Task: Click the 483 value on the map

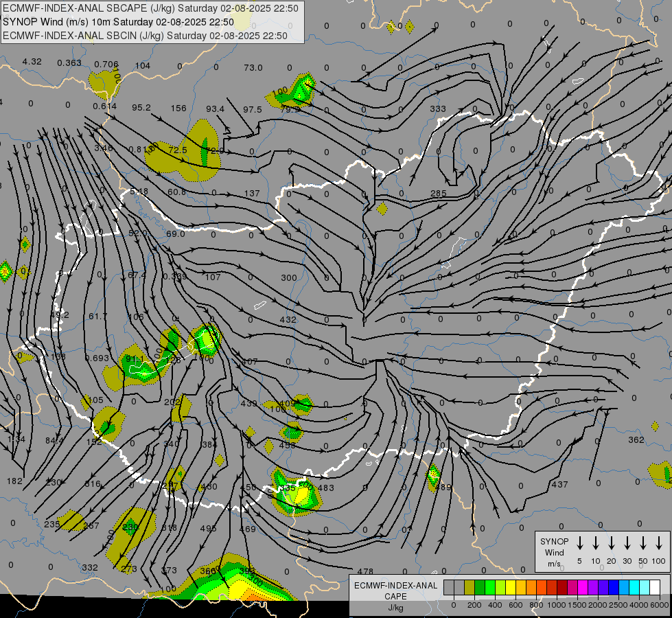Action: [x=326, y=488]
